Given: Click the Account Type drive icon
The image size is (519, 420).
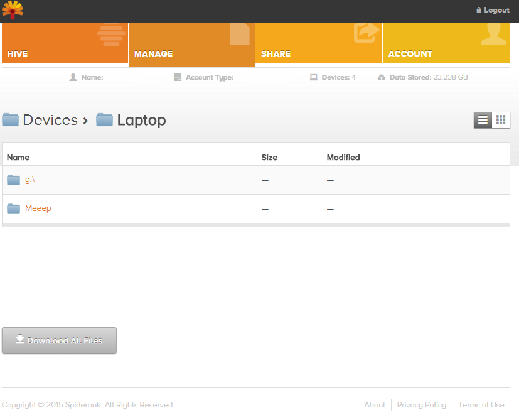Looking at the screenshot, I should [x=178, y=77].
